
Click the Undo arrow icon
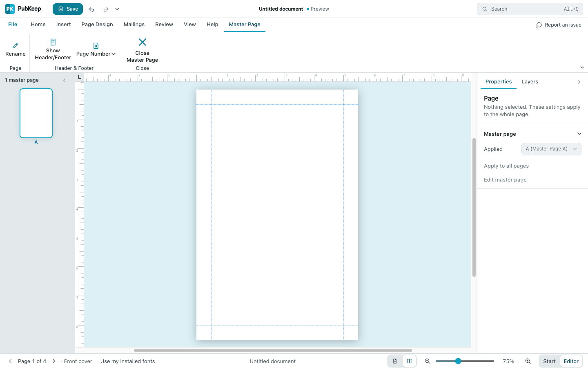[91, 9]
